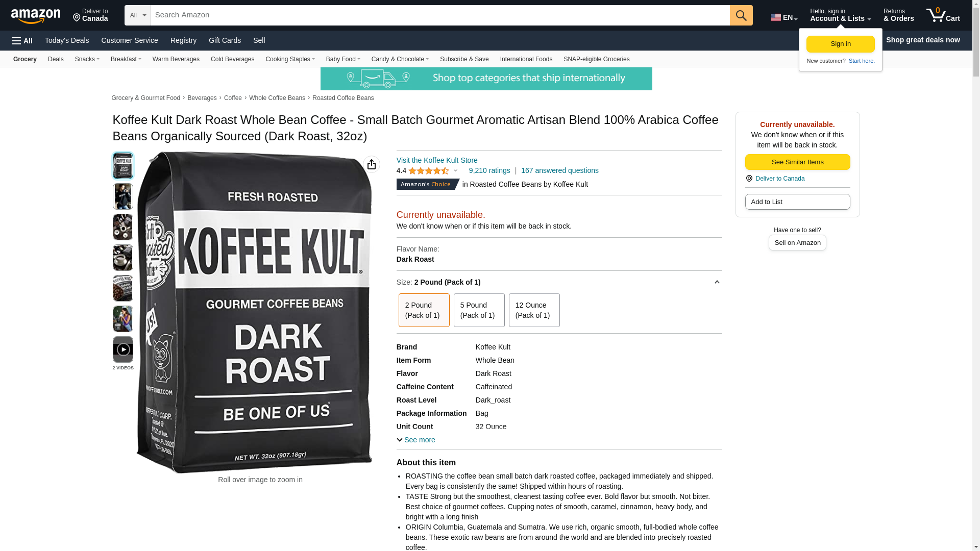Open the hamburger All menu

tap(22, 41)
